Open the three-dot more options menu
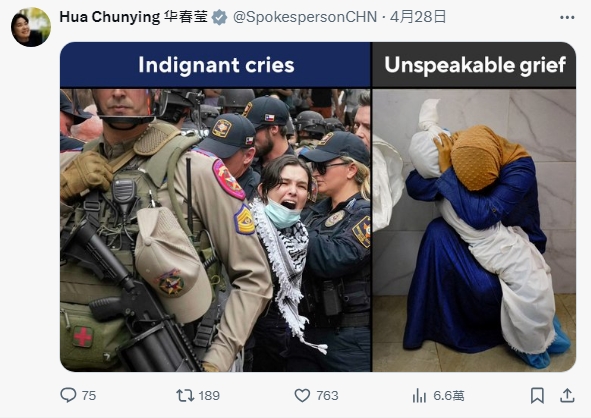Image resolution: width=591 pixels, height=418 pixels. click(x=567, y=17)
